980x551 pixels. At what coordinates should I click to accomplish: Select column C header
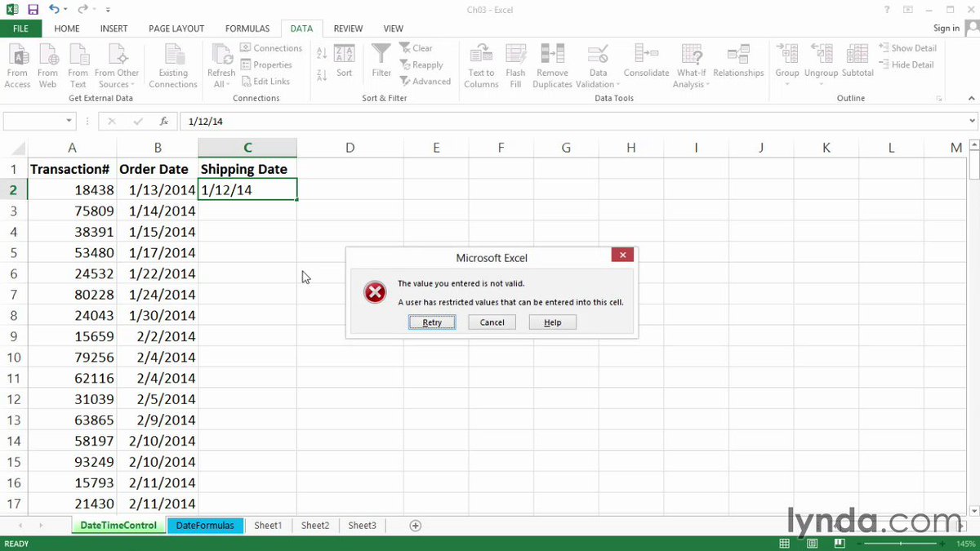click(247, 148)
